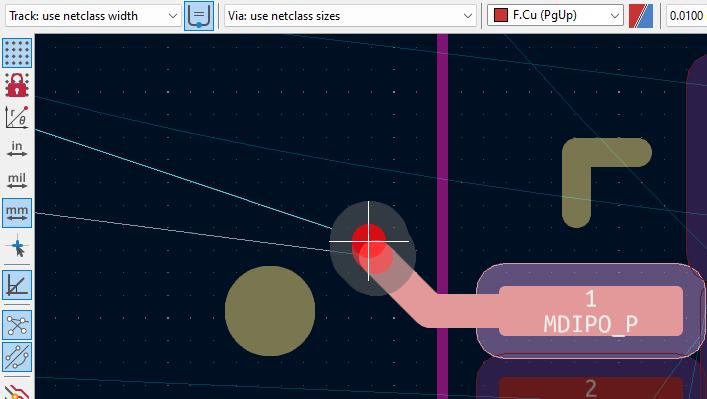Click pad 1 labeled MDIPO_P

pos(591,311)
